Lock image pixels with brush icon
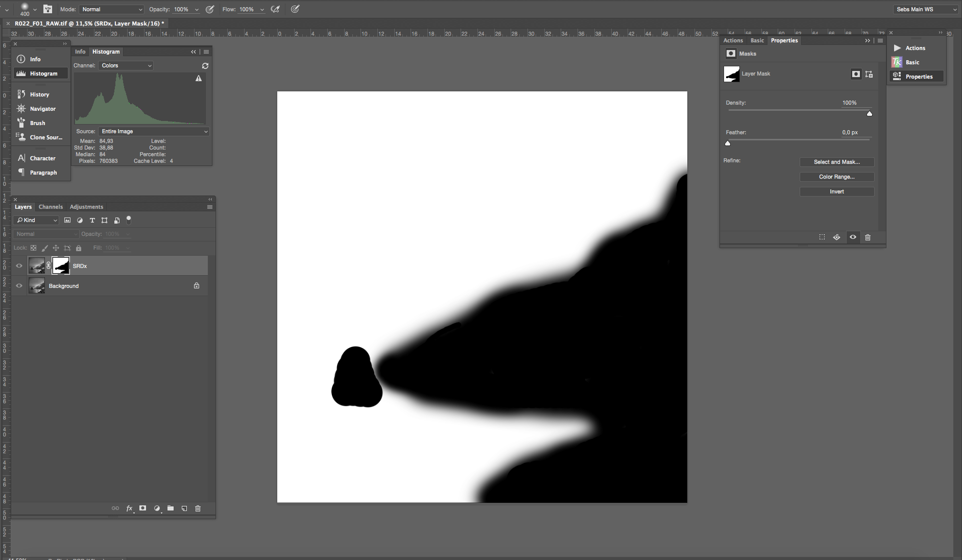 point(45,248)
